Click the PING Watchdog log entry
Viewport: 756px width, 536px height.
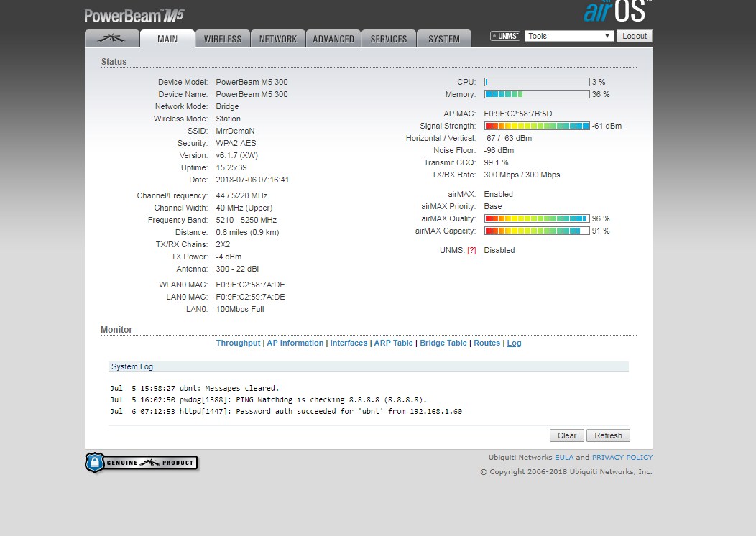tap(269, 399)
